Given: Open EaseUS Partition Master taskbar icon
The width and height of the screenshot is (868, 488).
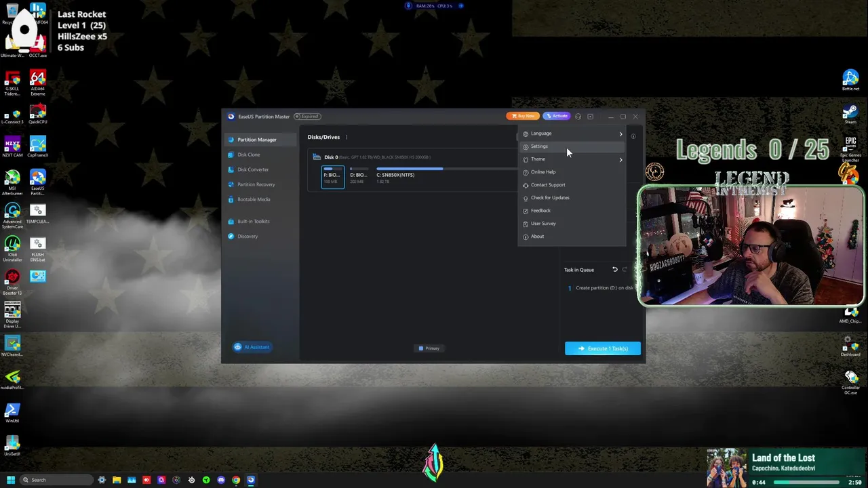Looking at the screenshot, I should pos(251,480).
